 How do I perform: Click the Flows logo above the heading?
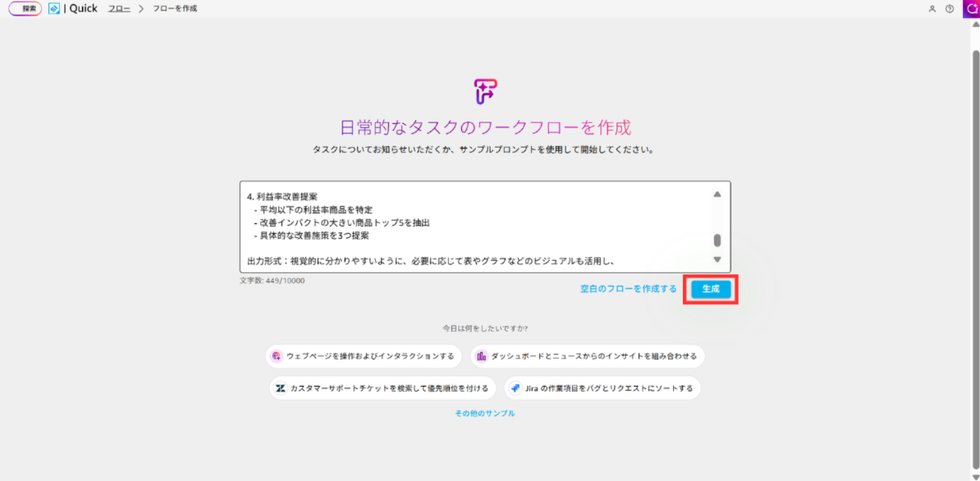pos(485,91)
